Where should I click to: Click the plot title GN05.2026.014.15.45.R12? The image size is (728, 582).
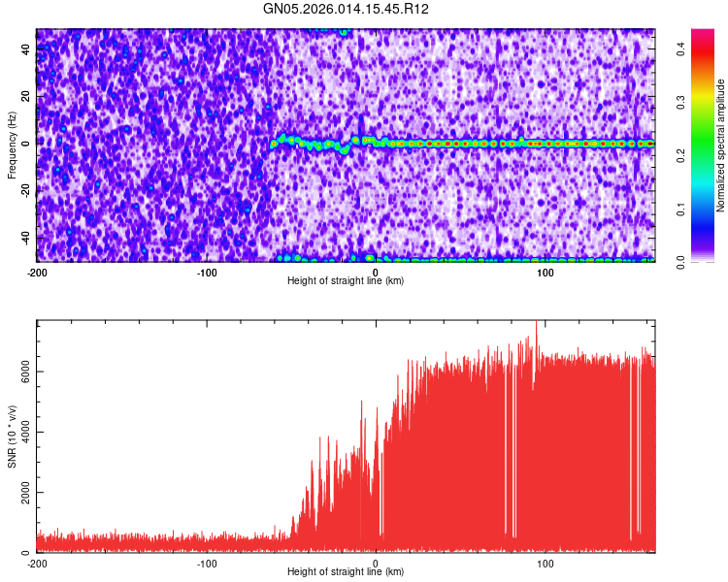347,9
